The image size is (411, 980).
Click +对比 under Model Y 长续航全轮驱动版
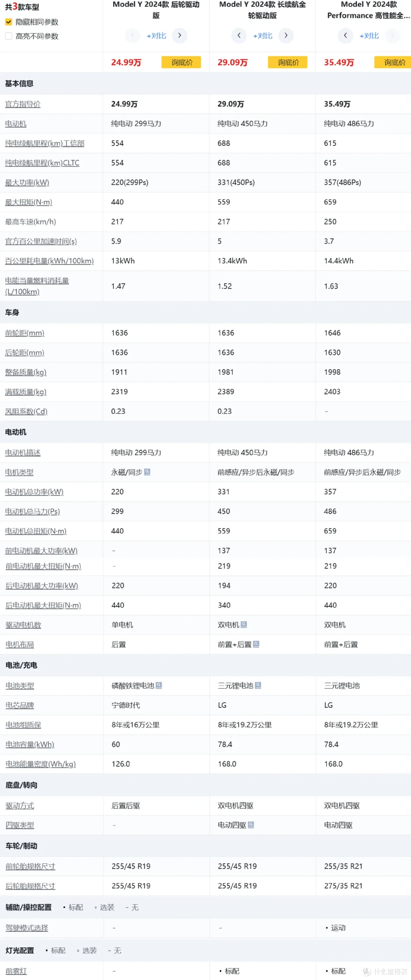pos(263,36)
